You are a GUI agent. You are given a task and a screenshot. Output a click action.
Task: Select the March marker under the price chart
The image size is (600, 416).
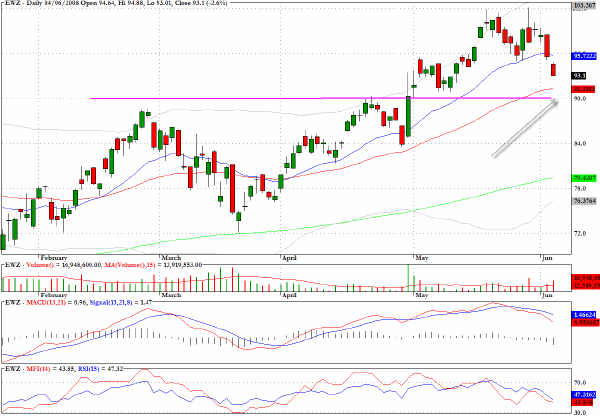[171, 258]
